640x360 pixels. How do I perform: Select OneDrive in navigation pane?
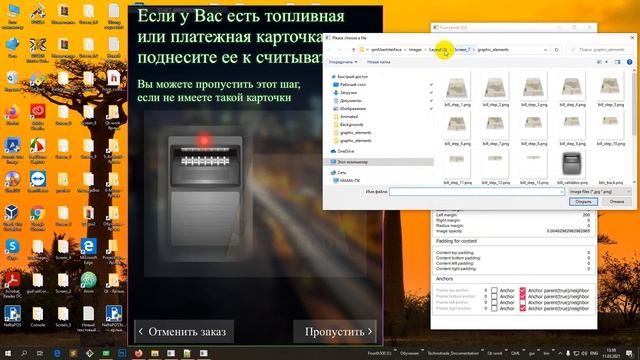click(342, 151)
